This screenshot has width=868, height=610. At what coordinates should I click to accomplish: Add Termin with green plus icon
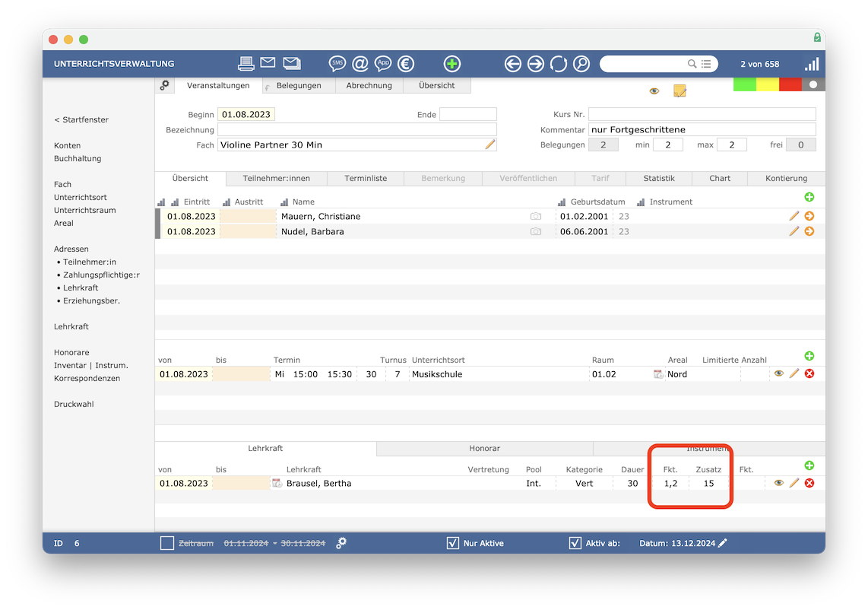pos(809,356)
